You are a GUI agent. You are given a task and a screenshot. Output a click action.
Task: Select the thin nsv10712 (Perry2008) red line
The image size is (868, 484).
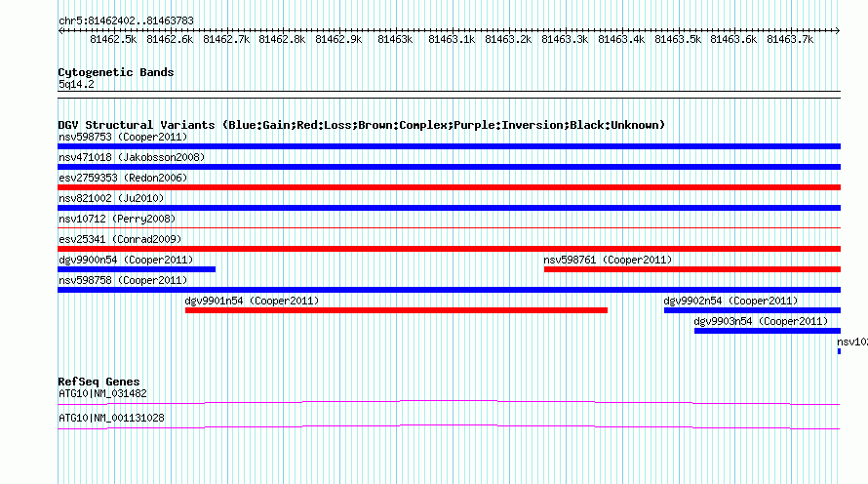pyautogui.click(x=449, y=227)
